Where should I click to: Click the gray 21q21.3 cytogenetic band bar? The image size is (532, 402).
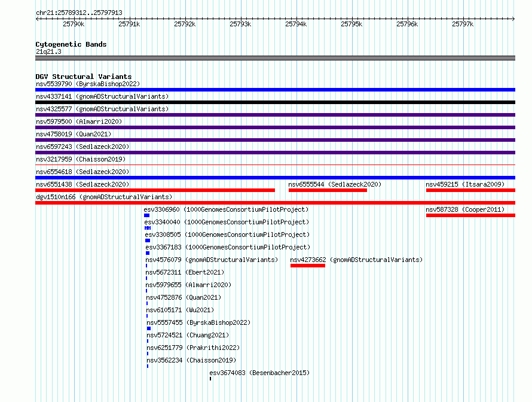[275, 58]
